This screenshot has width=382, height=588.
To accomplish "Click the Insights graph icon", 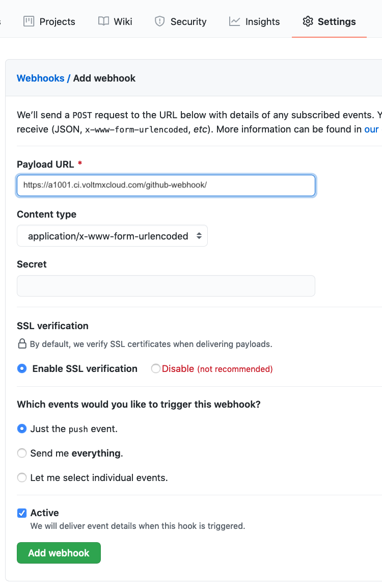I will 235,21.
